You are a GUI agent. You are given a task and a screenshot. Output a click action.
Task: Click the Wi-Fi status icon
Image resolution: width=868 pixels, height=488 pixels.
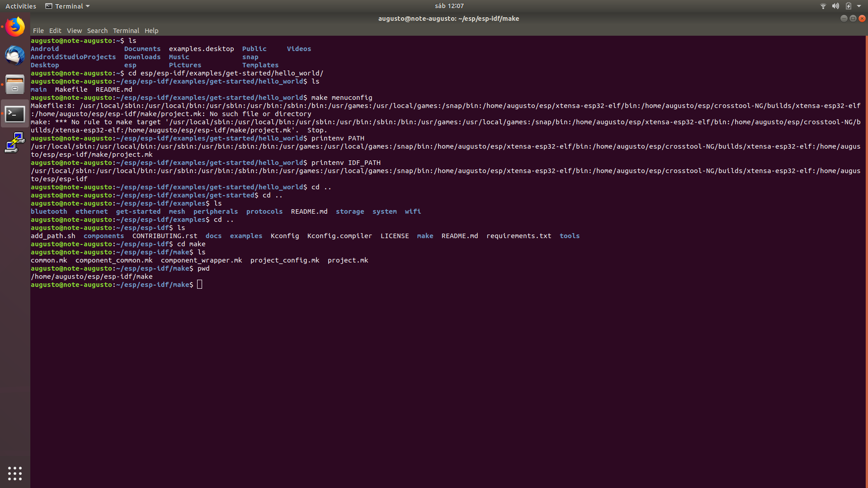pos(823,6)
